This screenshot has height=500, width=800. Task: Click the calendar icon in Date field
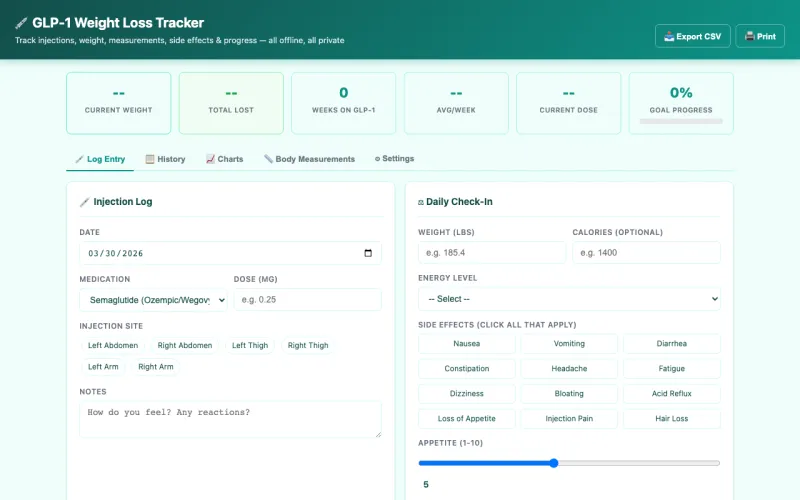[368, 253]
